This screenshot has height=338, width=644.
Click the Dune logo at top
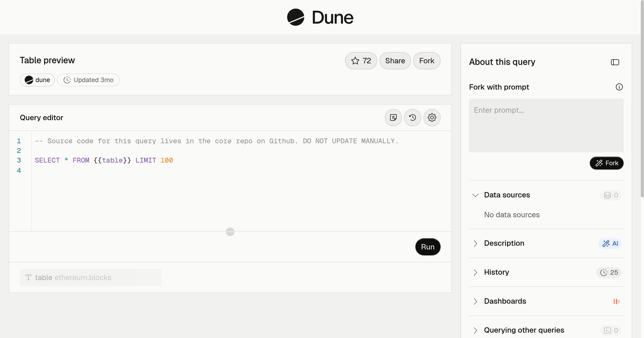pos(320,17)
